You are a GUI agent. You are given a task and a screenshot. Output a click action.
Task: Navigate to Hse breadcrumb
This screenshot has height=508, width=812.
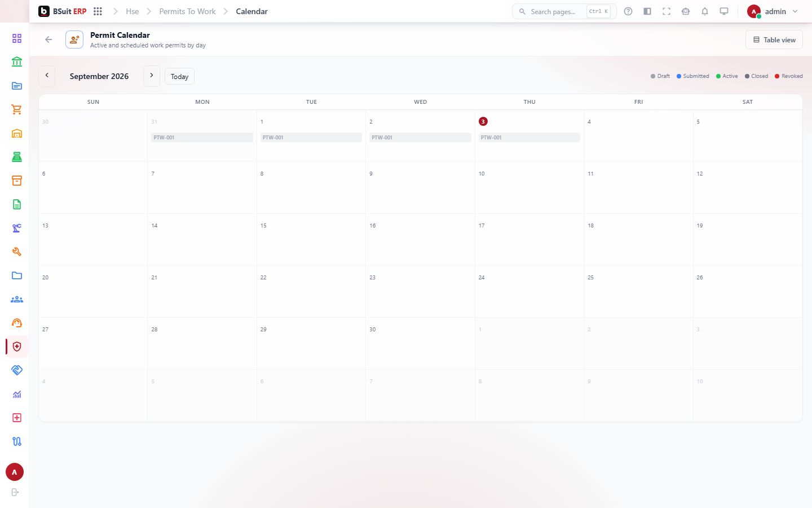[133, 11]
